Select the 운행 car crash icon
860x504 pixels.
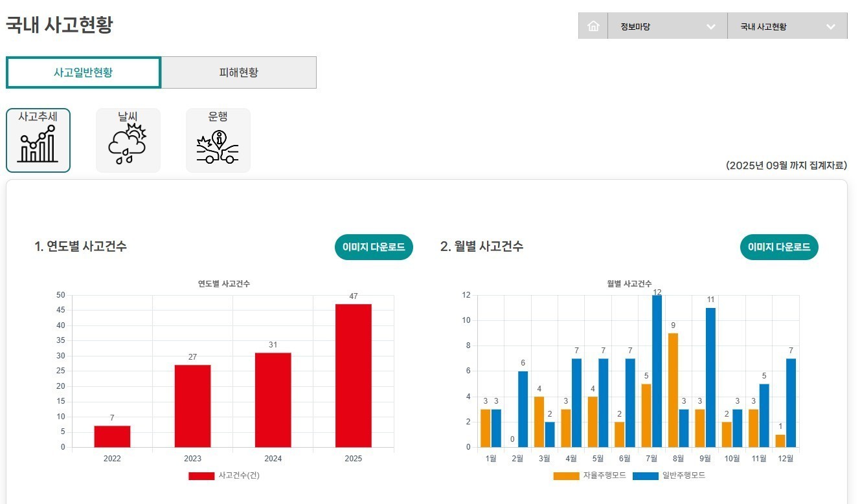click(218, 140)
